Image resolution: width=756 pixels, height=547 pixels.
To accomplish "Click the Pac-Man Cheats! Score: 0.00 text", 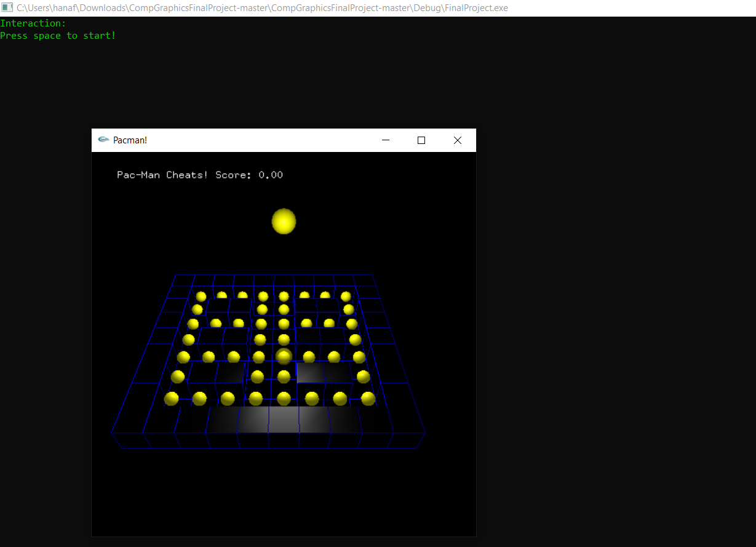I will [200, 175].
